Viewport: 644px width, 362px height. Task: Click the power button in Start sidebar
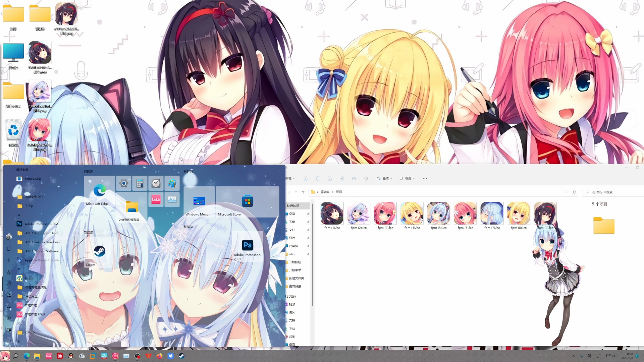click(x=9, y=341)
